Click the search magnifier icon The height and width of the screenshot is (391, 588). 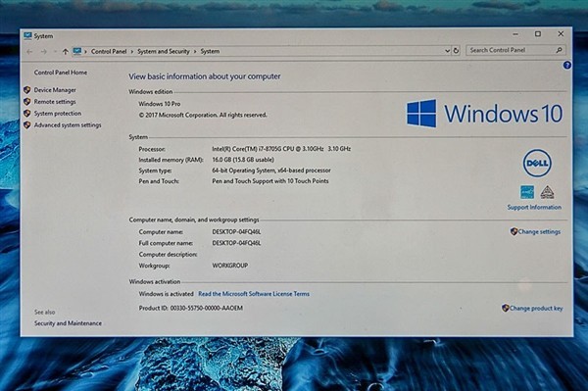pos(559,50)
